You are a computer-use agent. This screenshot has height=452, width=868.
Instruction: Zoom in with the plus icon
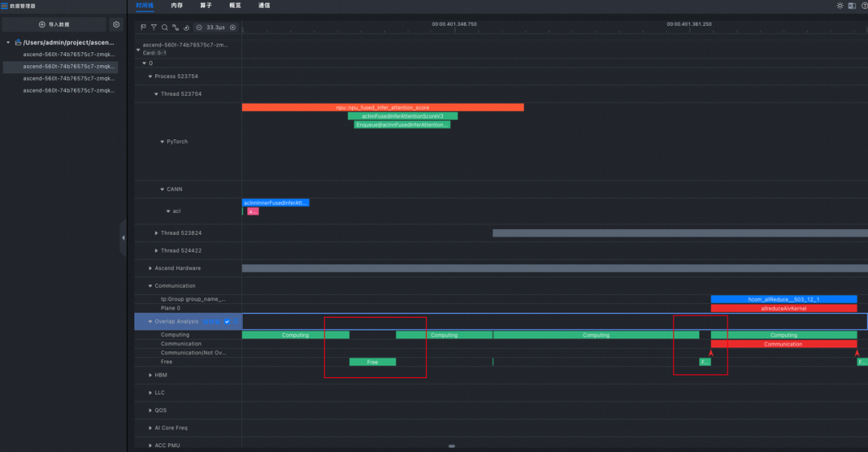[x=232, y=27]
